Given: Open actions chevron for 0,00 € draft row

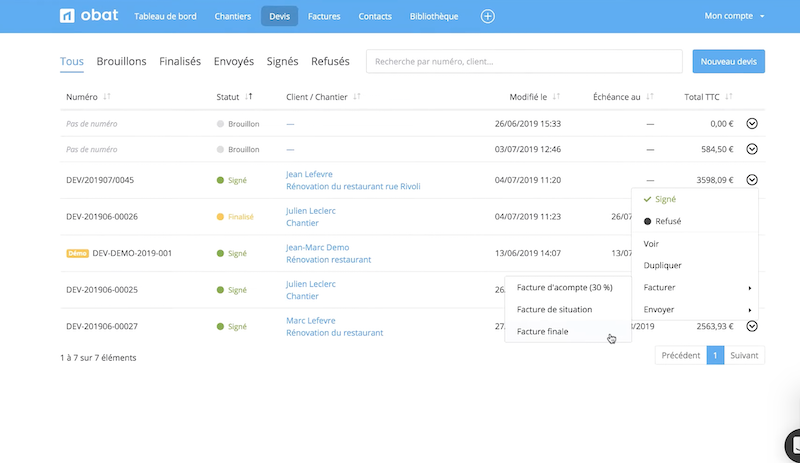Looking at the screenshot, I should coord(752,124).
